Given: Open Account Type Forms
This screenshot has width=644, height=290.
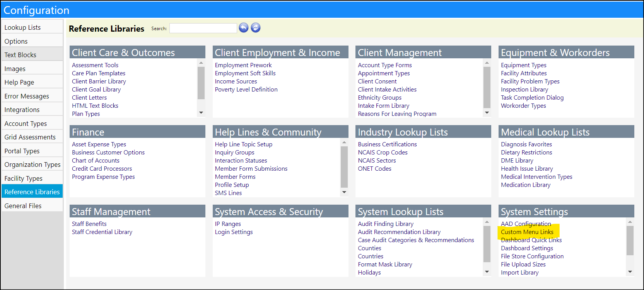Looking at the screenshot, I should [385, 65].
